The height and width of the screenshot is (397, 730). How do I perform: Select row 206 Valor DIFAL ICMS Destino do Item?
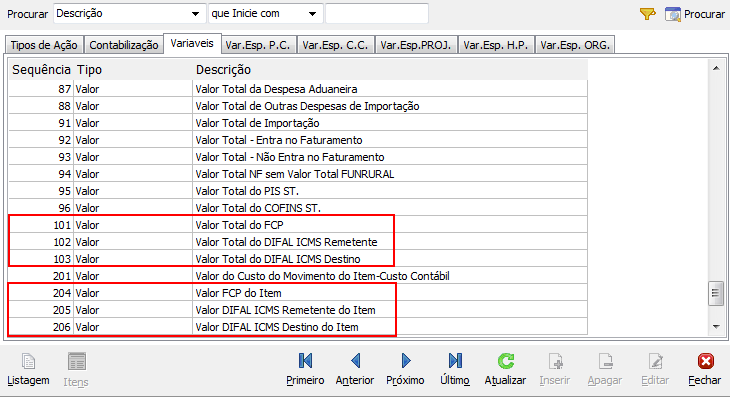pos(298,327)
